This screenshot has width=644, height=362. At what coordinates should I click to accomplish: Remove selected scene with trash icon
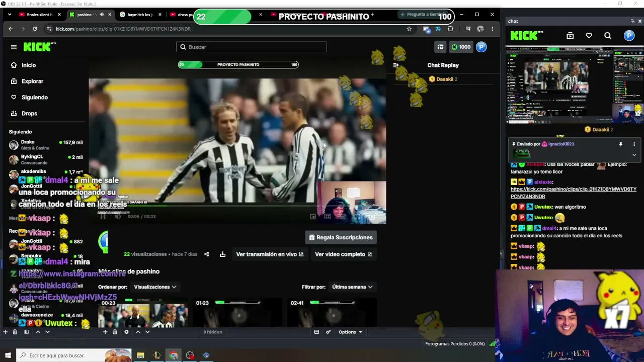point(15,332)
